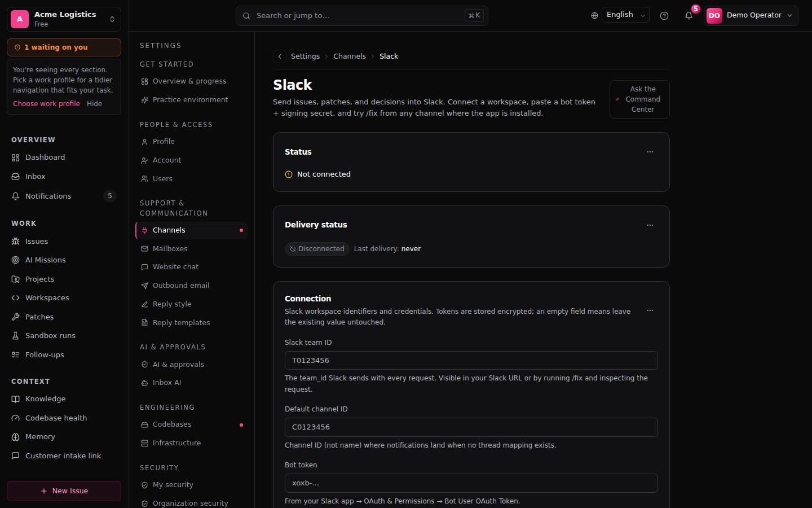Click the Reply templates document icon

(145, 323)
